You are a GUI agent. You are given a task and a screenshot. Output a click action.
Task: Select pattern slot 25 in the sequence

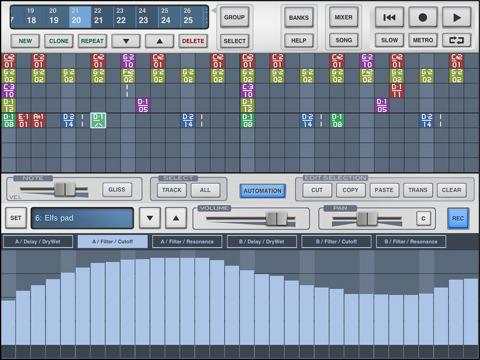(188, 17)
